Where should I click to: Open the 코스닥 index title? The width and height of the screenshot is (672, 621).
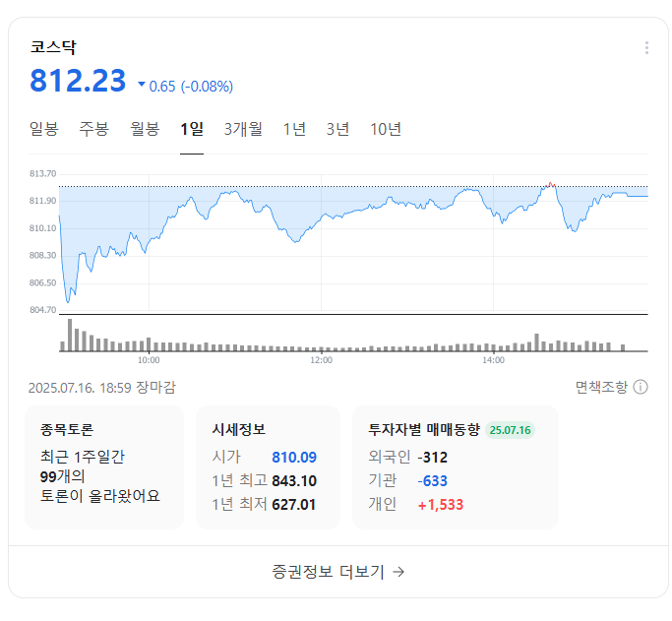pos(53,46)
